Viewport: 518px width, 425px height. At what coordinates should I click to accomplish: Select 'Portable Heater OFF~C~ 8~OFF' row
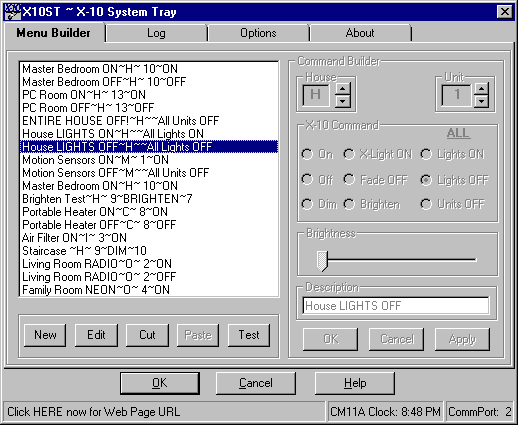(149, 225)
